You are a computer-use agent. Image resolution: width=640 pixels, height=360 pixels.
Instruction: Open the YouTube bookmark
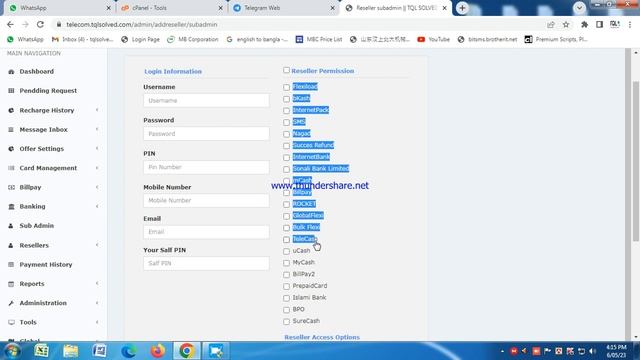point(433,39)
